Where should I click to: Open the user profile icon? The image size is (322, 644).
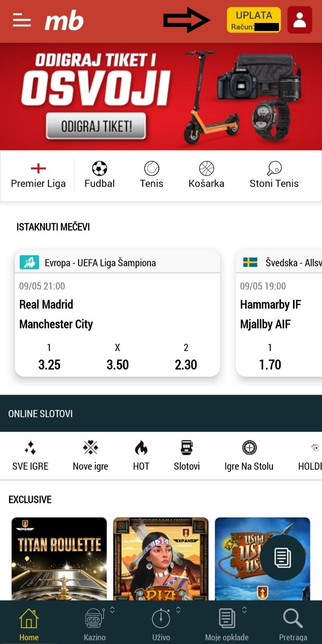coord(299,20)
